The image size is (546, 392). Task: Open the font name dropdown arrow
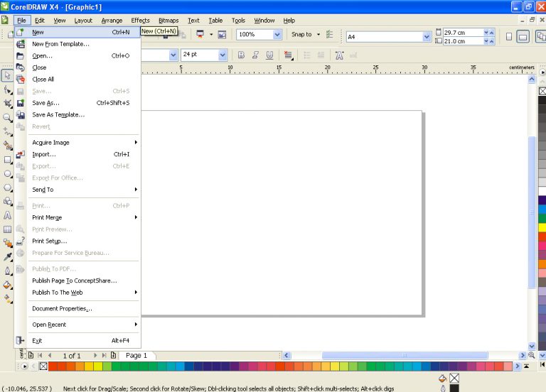(173, 55)
